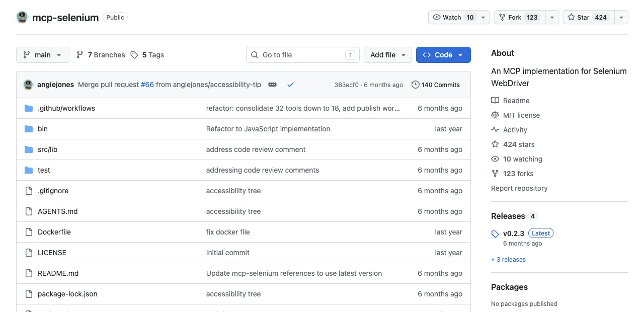Open the dropdown arrow next to Fork
Screen dimensions: 644x312
pyautogui.click(x=552, y=17)
